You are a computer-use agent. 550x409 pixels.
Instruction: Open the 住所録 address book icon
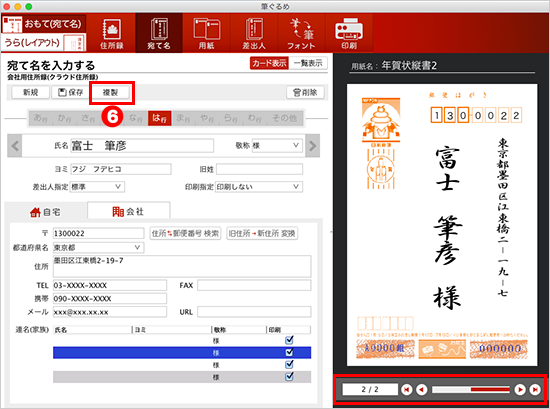[112, 33]
